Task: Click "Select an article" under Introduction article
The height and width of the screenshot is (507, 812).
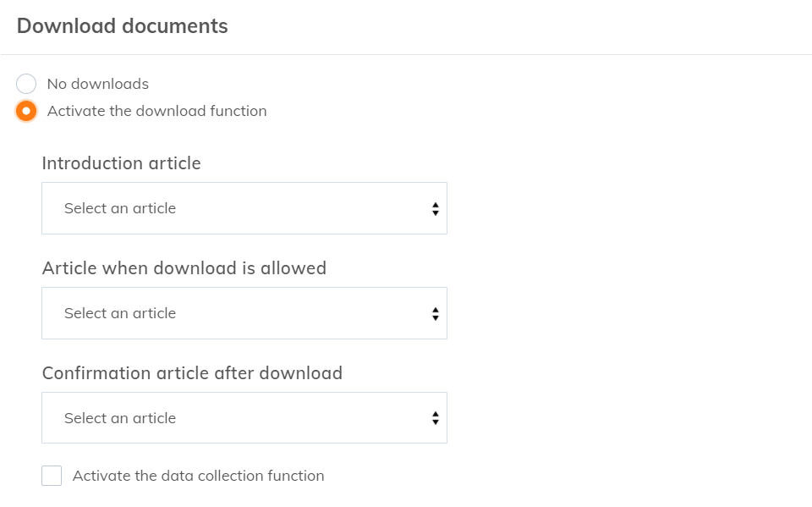Action: point(120,208)
